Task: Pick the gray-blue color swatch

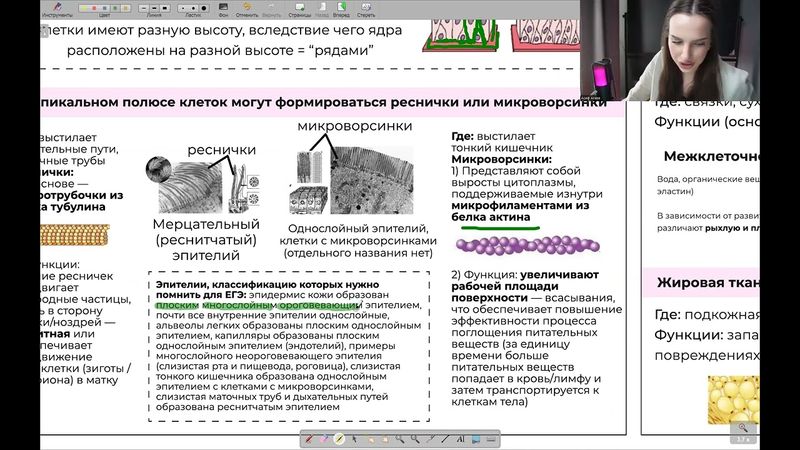Action: click(105, 8)
